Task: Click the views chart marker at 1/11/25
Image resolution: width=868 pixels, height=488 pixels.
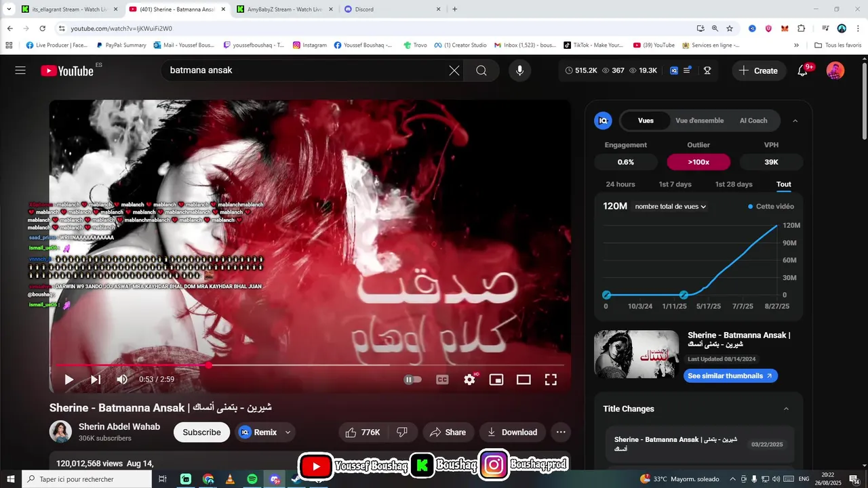Action: [x=684, y=295]
